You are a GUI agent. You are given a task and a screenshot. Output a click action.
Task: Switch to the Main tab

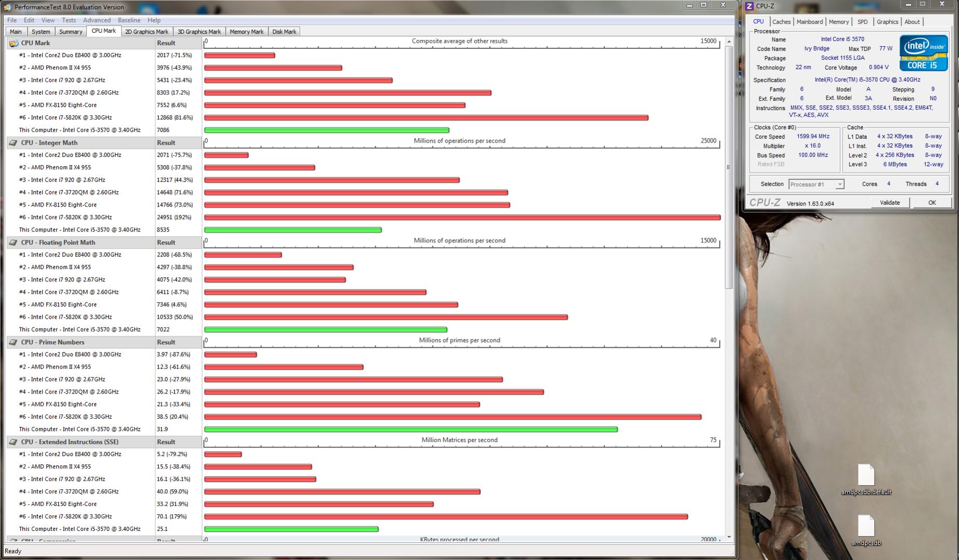[16, 32]
